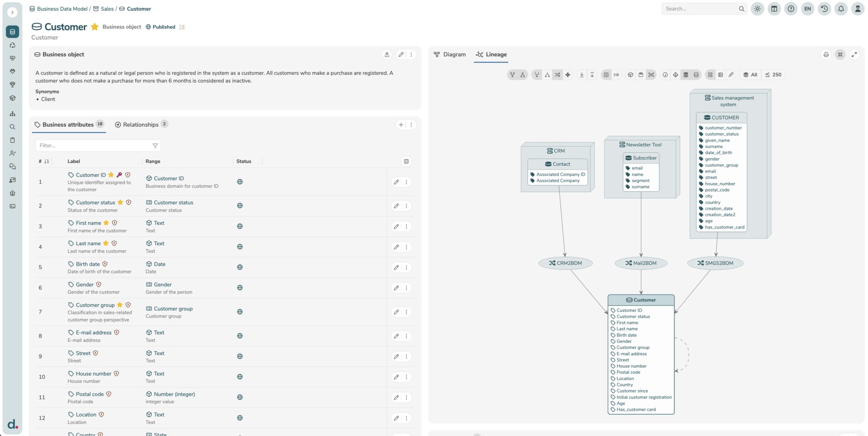Toggle the shuffle transformation icon in lineage toolbar
Image resolution: width=868 pixels, height=436 pixels.
(x=557, y=75)
